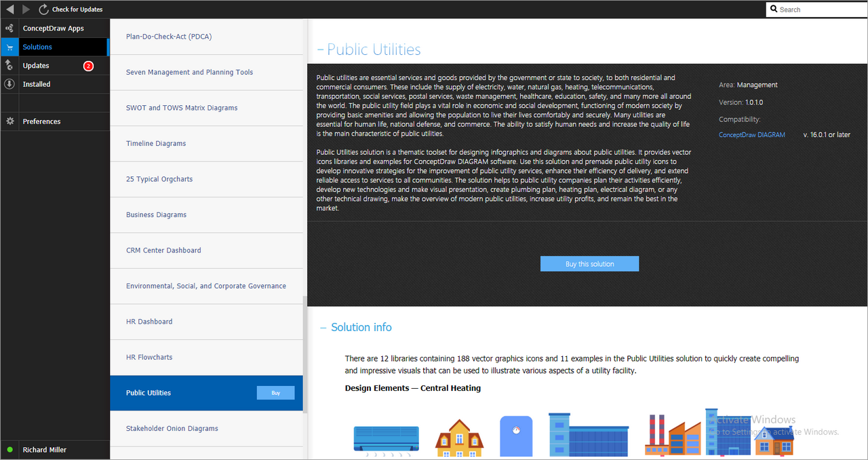Click the Check for Updates refresh icon

43,9
